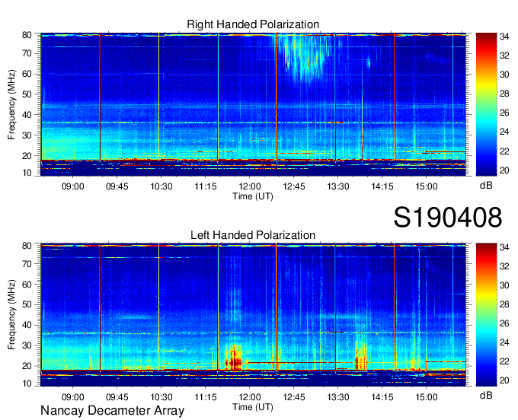
Task: Click the 24 value on the lower colorbar
Action: (504, 342)
